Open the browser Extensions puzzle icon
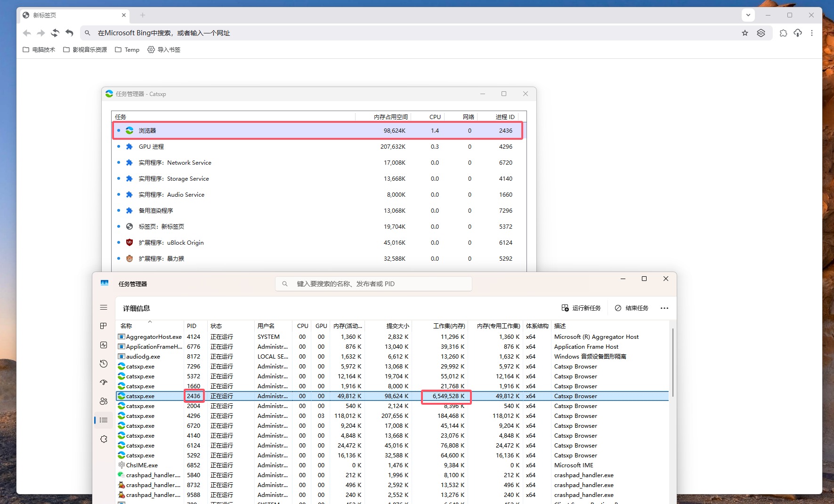The width and height of the screenshot is (834, 504). (x=783, y=33)
